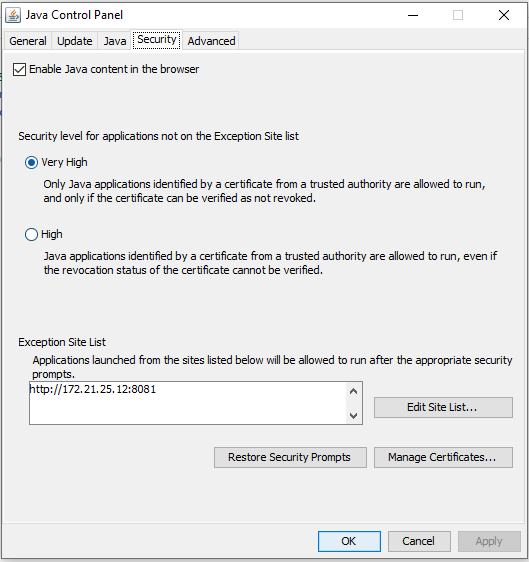529x562 pixels.
Task: Go to the Java tab
Action: coord(115,41)
